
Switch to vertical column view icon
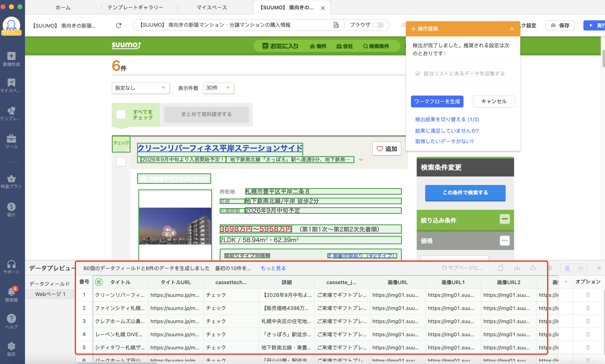(580, 268)
